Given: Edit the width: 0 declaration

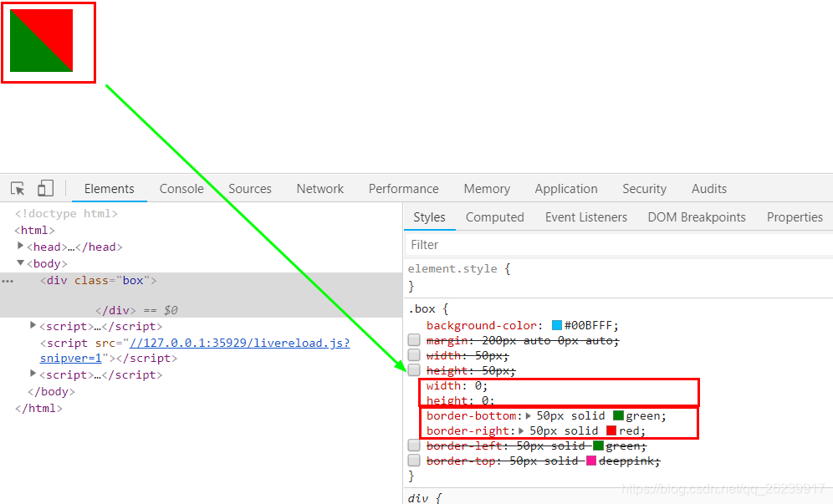Looking at the screenshot, I should coord(457,385).
